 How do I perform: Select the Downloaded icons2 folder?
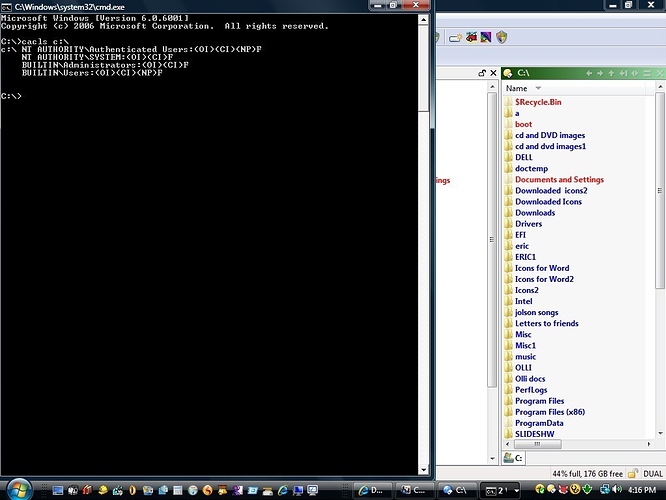click(551, 191)
